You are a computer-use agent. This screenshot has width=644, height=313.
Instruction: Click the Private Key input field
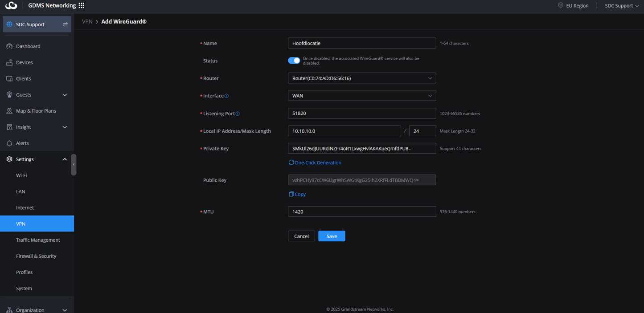point(362,148)
